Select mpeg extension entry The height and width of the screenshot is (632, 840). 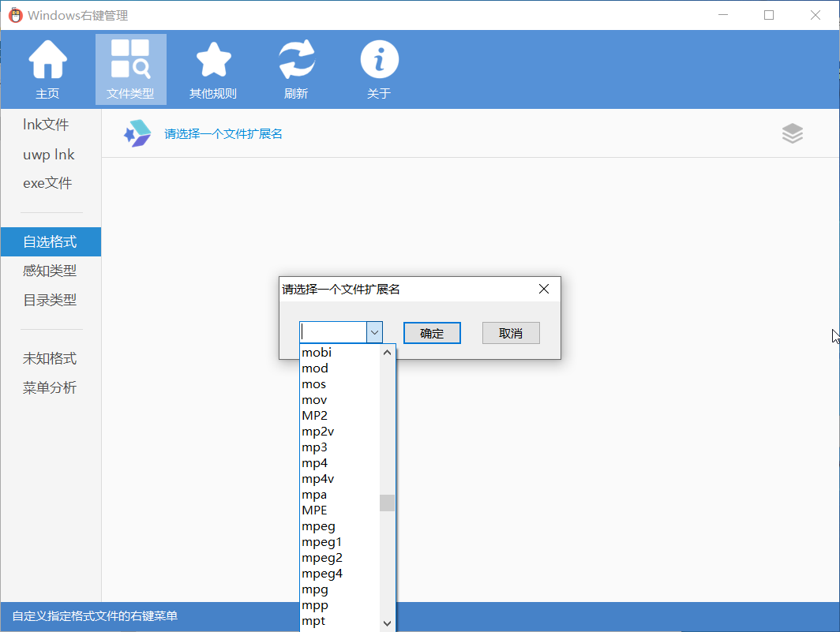[x=339, y=526]
